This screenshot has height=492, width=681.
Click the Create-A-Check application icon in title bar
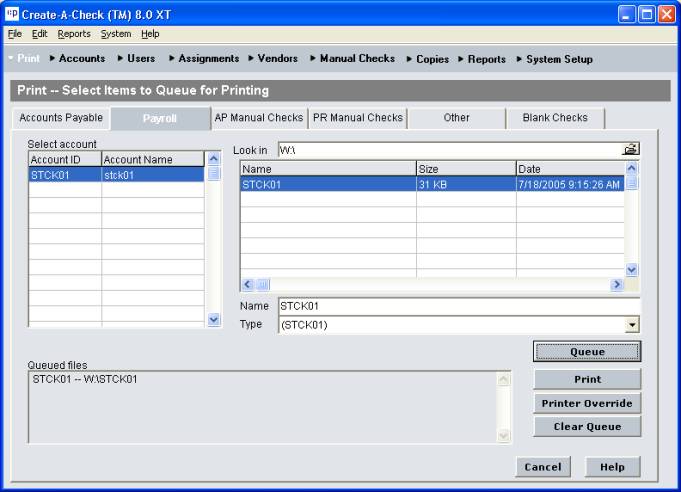tap(12, 13)
